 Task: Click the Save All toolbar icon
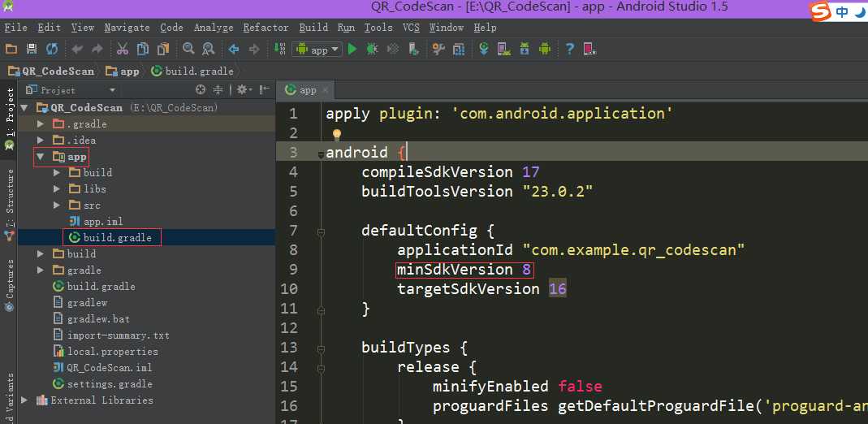(x=32, y=50)
